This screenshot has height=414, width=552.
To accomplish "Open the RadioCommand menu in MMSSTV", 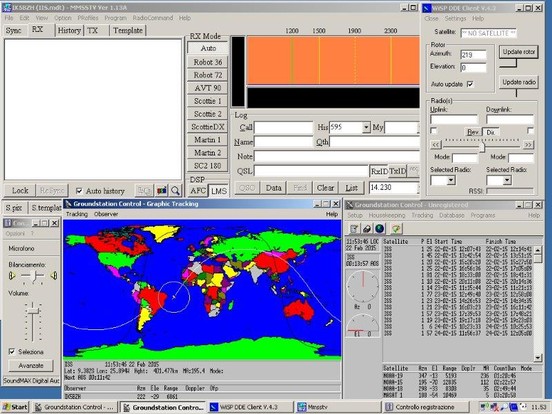I will pyautogui.click(x=153, y=18).
